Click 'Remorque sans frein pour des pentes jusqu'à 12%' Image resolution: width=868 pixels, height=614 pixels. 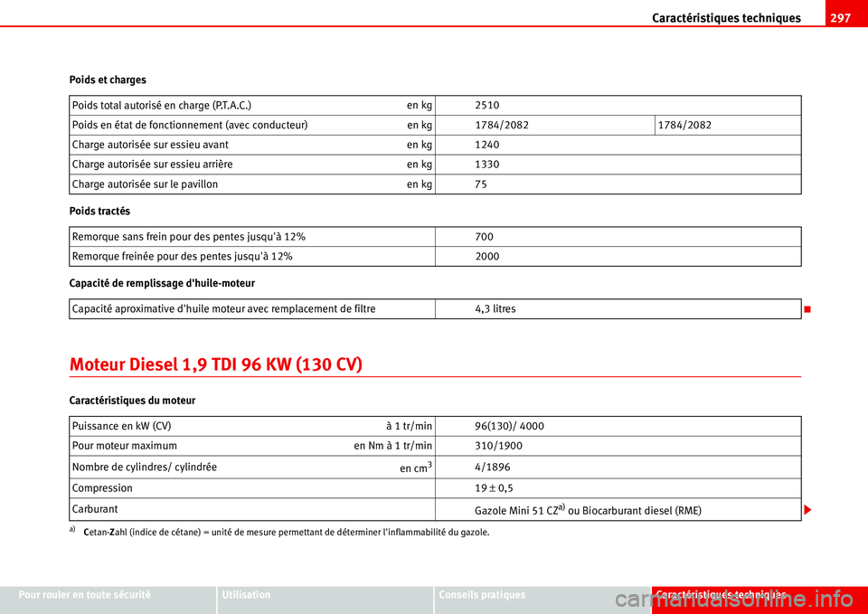(189, 237)
